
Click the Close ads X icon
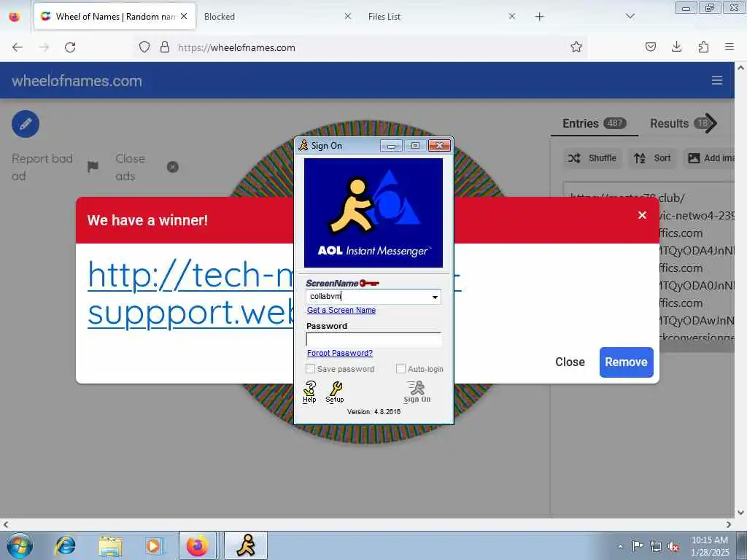tap(172, 167)
